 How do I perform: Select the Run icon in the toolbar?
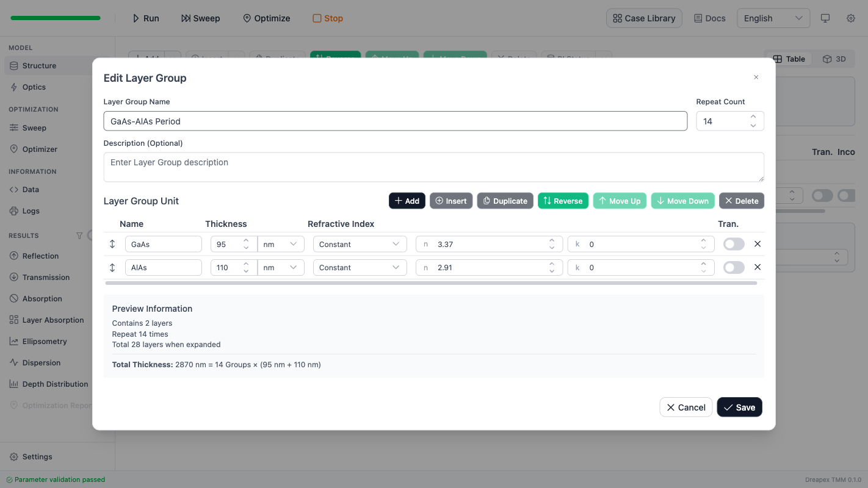(137, 18)
